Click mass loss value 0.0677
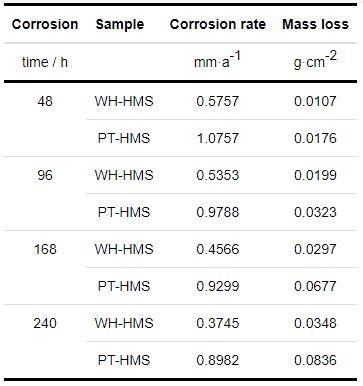 (x=315, y=286)
